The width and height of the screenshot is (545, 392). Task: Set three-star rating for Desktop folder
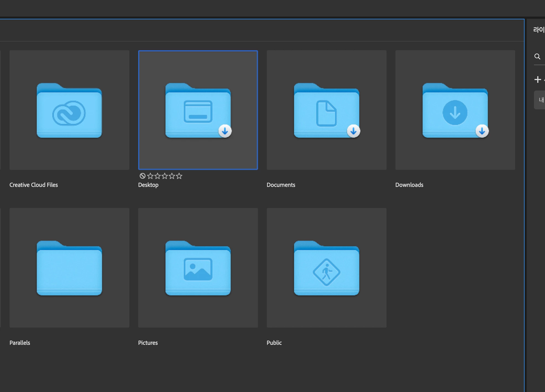point(165,176)
